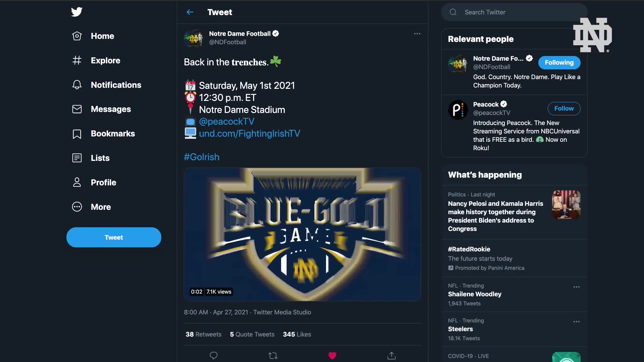
Task: Open the Explore icon
Action: point(76,60)
